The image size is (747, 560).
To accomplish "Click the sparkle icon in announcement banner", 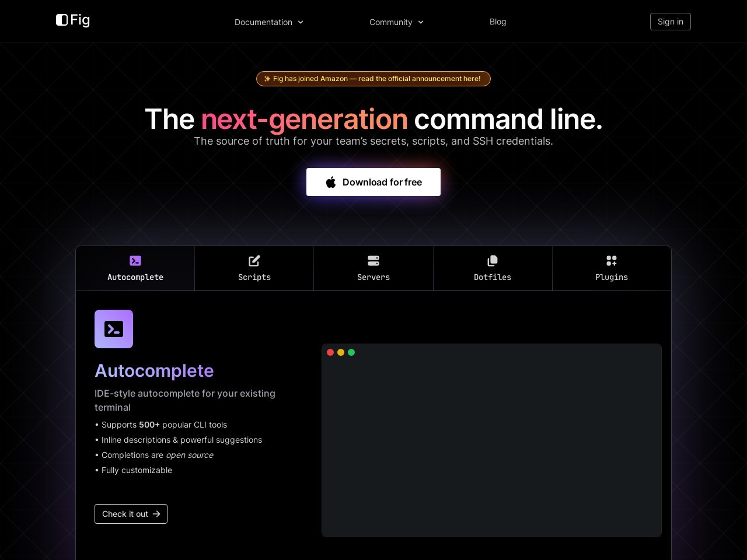I will 267,79.
